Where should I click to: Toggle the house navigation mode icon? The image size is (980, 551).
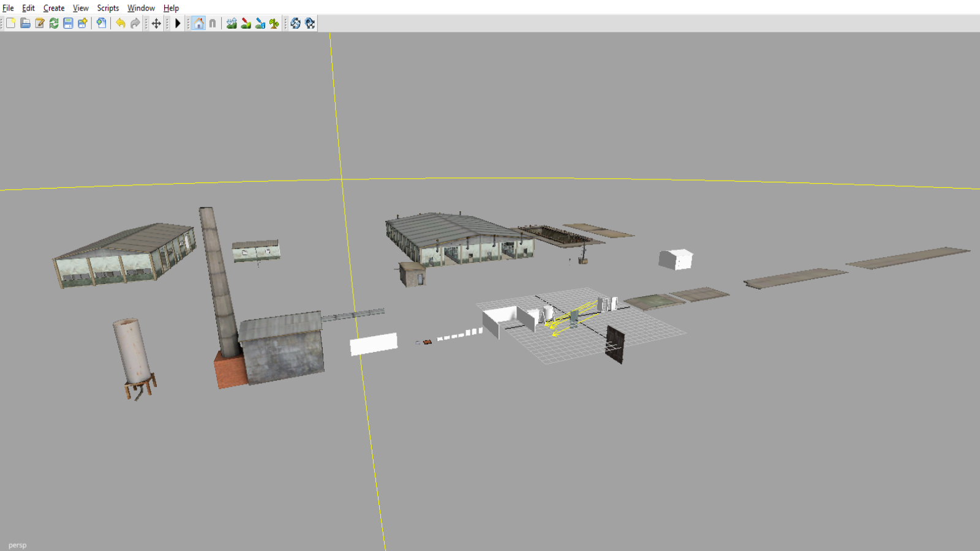(198, 23)
